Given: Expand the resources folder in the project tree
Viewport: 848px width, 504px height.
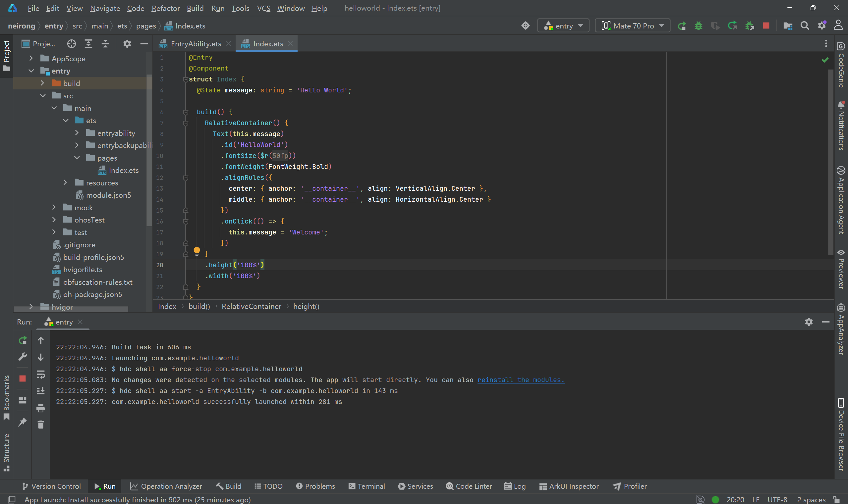Looking at the screenshot, I should (x=65, y=183).
